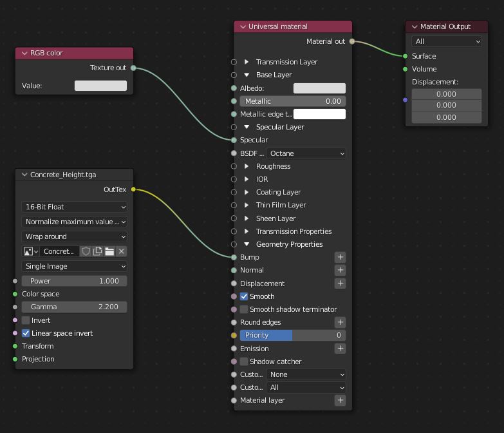
Task: Click the plus icon next to Bump
Action: click(340, 257)
